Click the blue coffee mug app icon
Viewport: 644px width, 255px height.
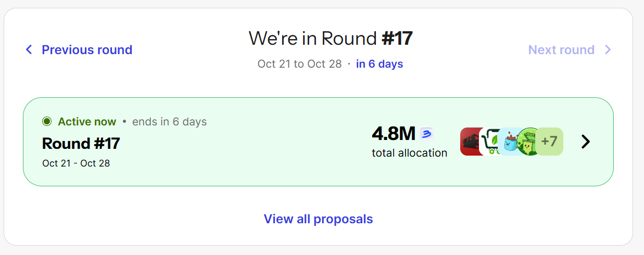tap(508, 142)
